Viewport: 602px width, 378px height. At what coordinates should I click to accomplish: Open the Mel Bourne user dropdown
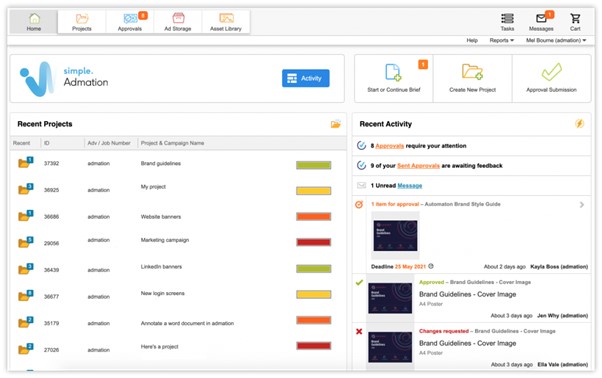[556, 40]
